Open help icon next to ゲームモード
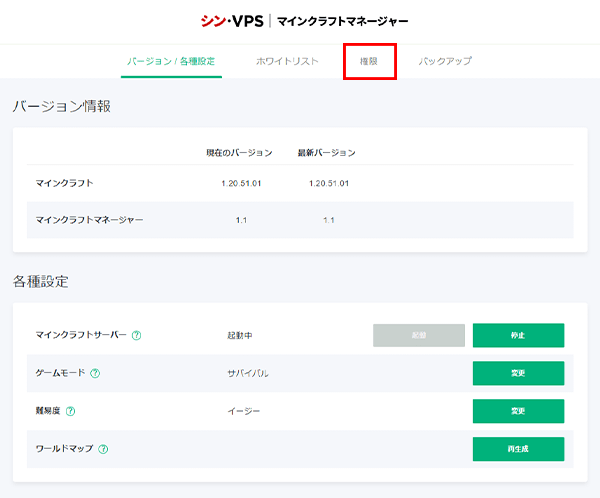 95,373
